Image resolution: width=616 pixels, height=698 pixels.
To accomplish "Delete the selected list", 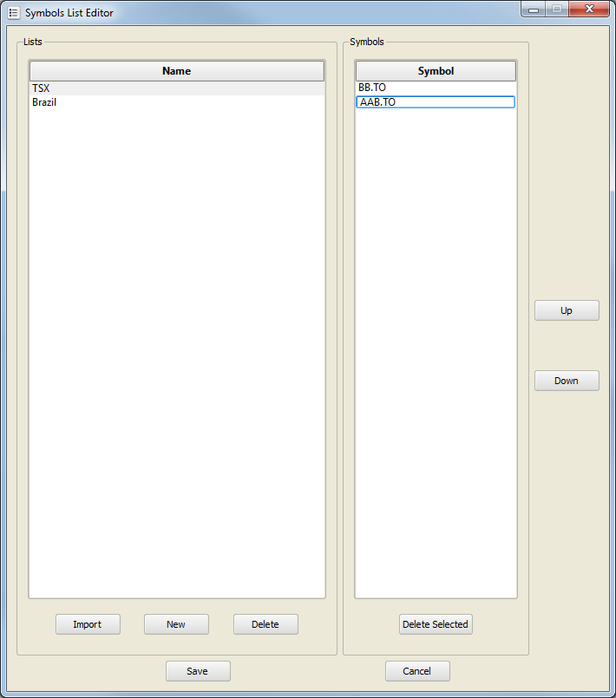I will (265, 624).
